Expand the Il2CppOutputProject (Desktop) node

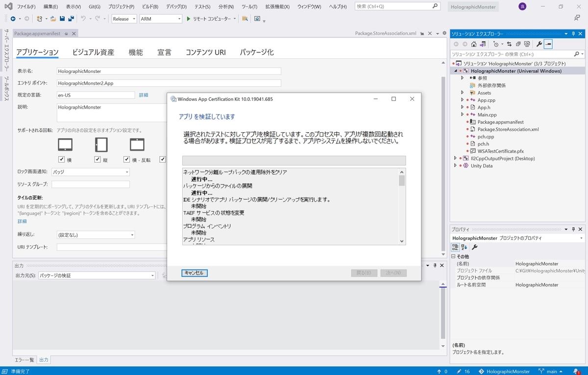click(455, 159)
